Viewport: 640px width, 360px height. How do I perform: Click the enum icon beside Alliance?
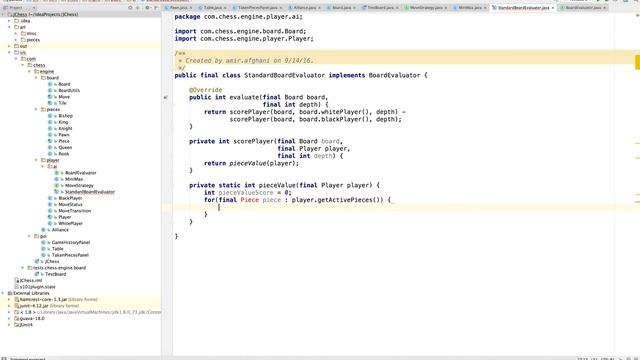(44, 230)
